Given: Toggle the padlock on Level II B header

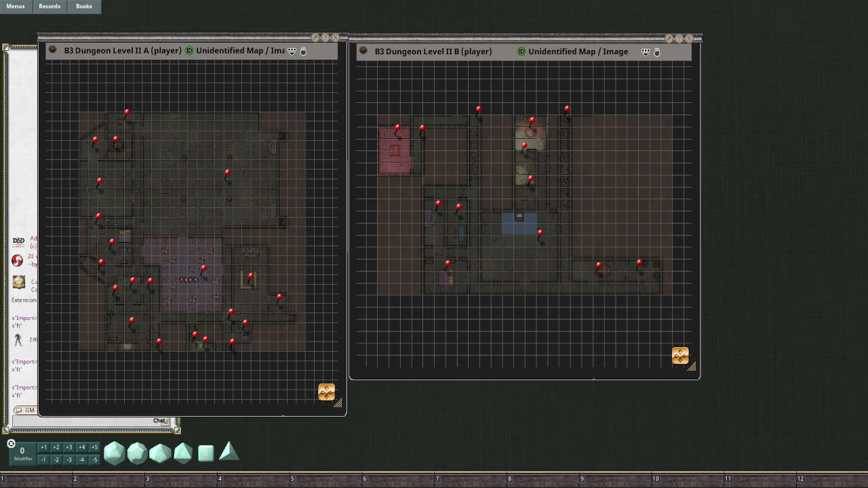Looking at the screenshot, I should (x=656, y=52).
